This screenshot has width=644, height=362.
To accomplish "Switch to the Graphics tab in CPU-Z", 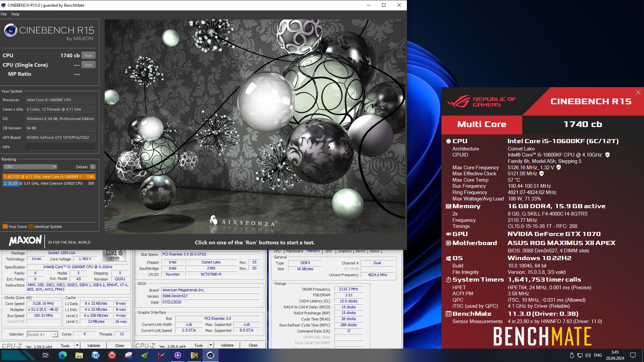I will coord(344,251).
